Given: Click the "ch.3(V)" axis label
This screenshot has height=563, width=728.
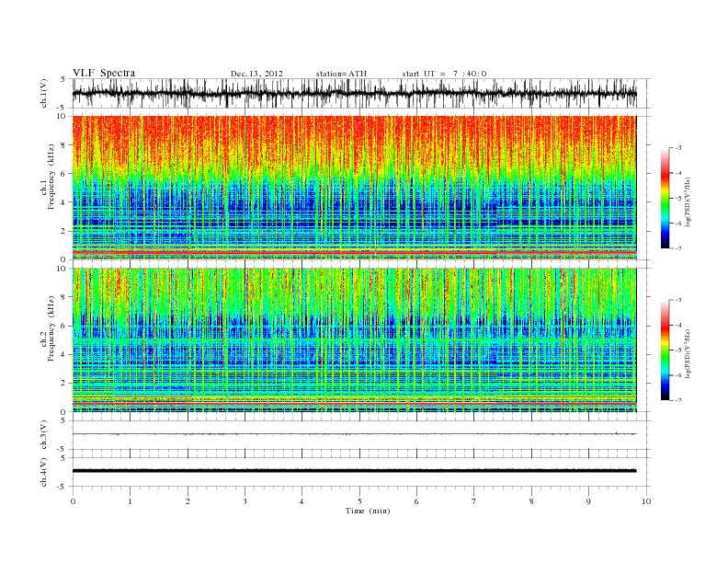Looking at the screenshot, I should coord(43,434).
